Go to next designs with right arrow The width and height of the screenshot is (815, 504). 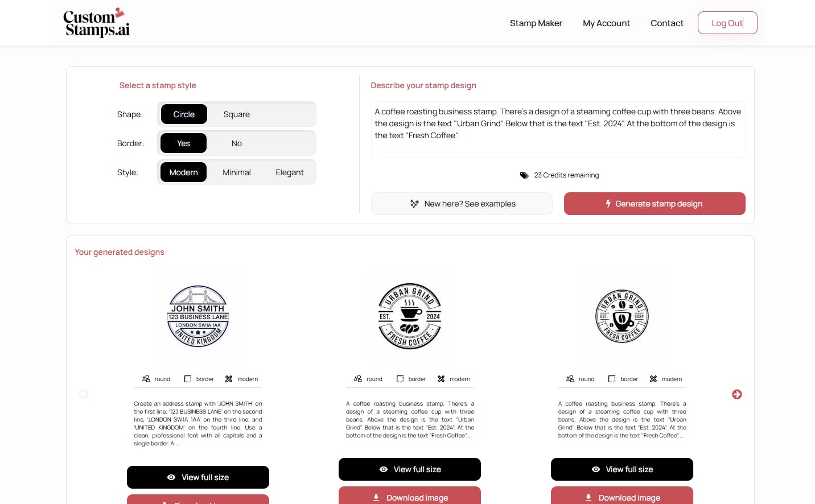[x=737, y=394]
